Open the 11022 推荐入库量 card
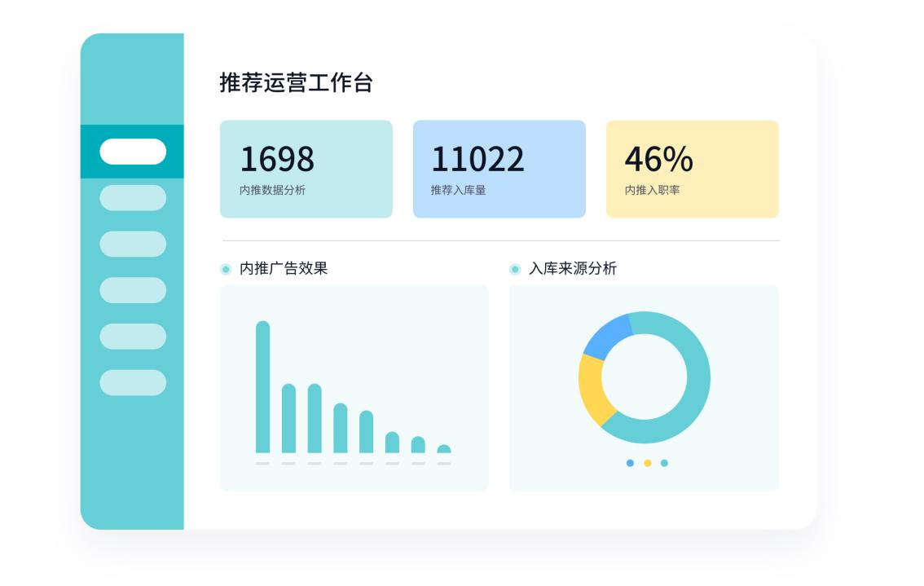This screenshot has height=586, width=924. click(x=499, y=169)
